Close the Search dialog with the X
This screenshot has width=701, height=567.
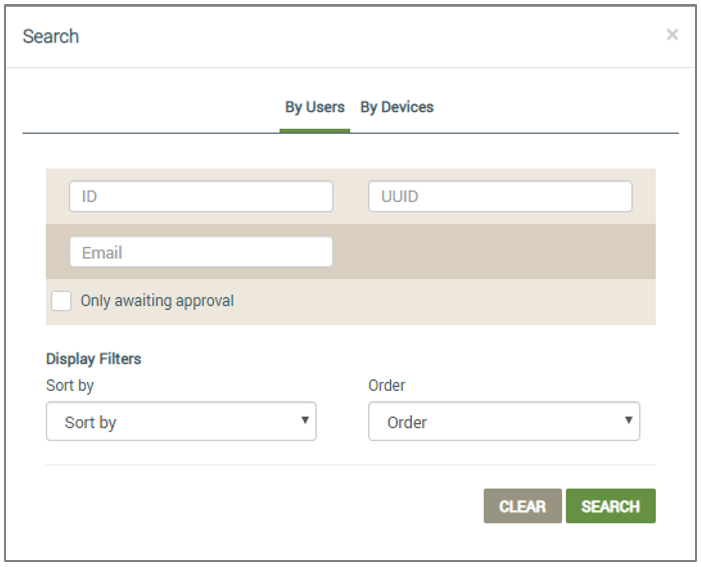click(672, 34)
